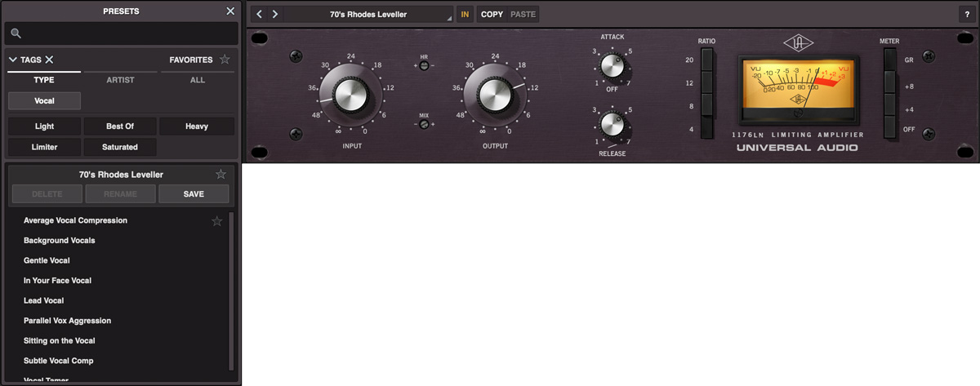Favorite the Average Vocal Compression star

point(216,221)
